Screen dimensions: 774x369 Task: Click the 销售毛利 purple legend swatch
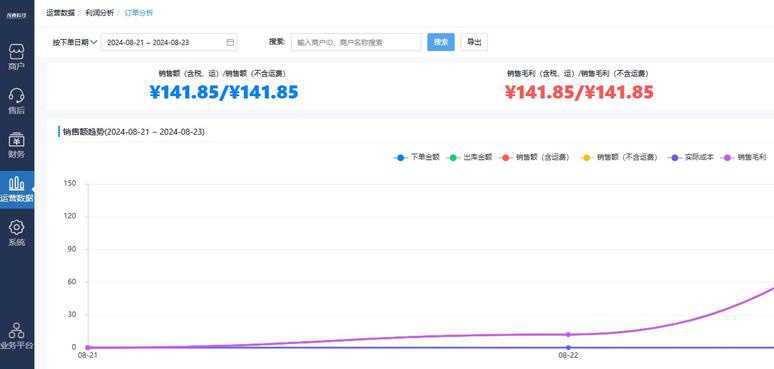[727, 158]
